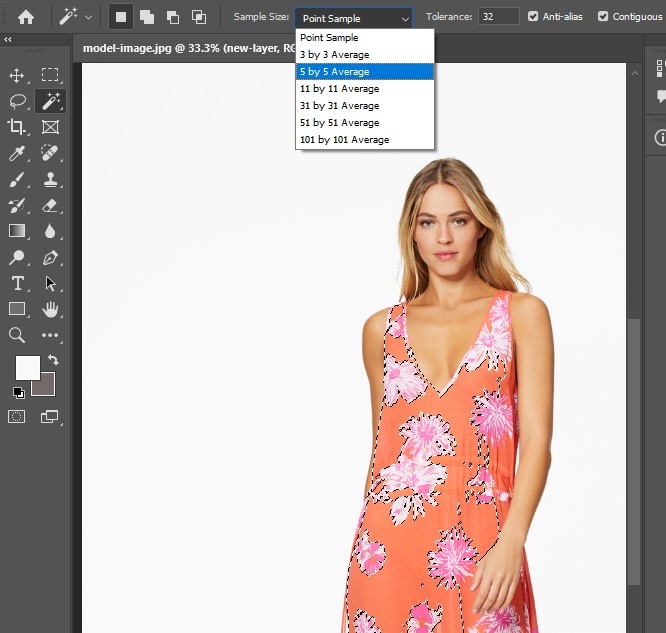Toggle the Anti-alias checkbox
This screenshot has height=633, width=666.
pos(533,17)
